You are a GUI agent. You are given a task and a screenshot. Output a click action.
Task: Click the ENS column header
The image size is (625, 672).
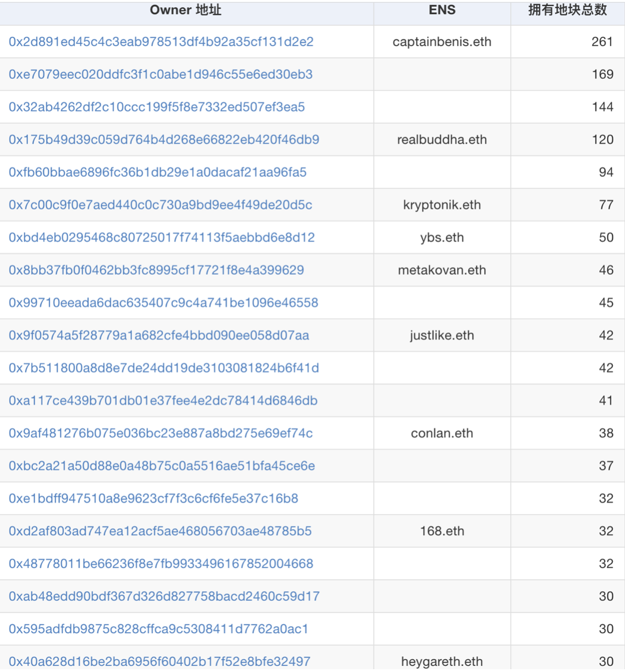442,10
